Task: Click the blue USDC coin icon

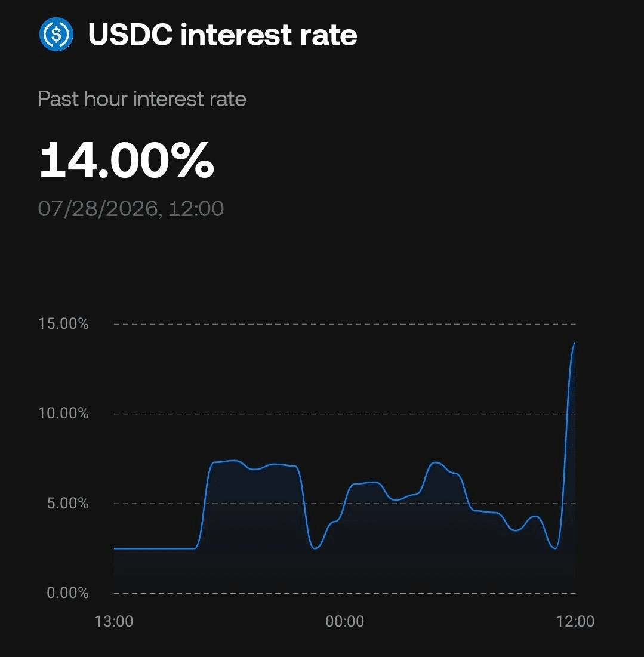Action: [x=56, y=35]
